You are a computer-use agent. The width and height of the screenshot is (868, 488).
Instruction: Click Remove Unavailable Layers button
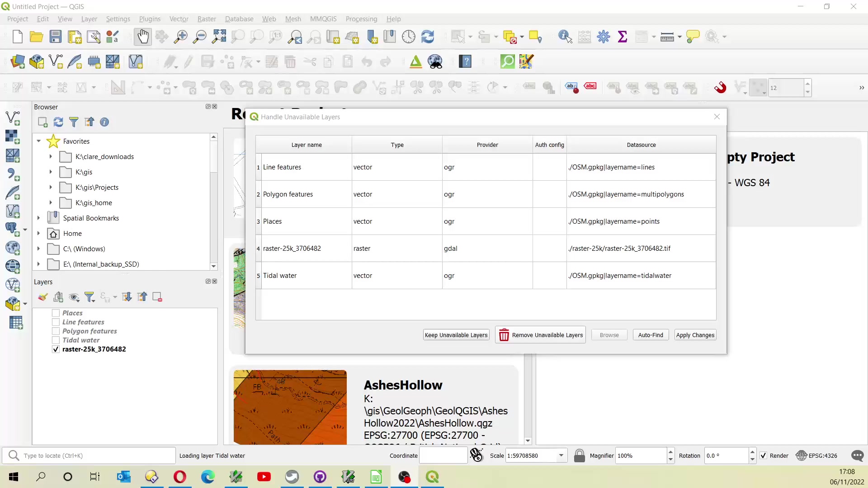coord(540,335)
